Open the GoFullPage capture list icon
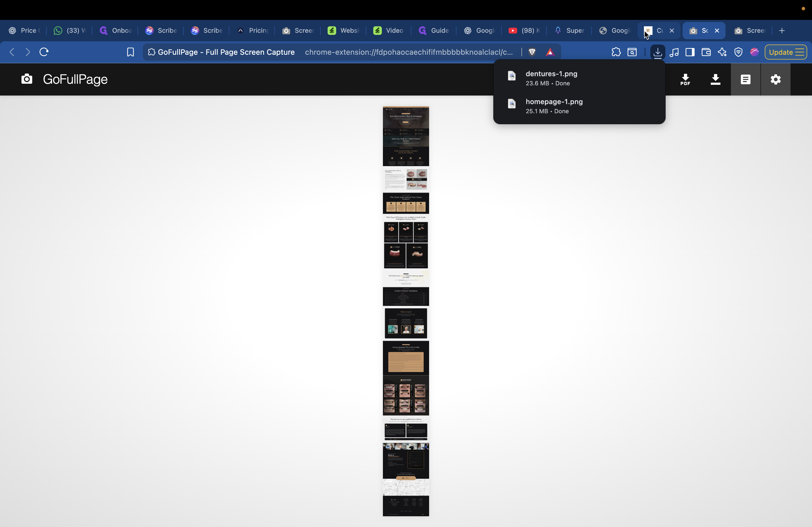812x527 pixels. 746,79
